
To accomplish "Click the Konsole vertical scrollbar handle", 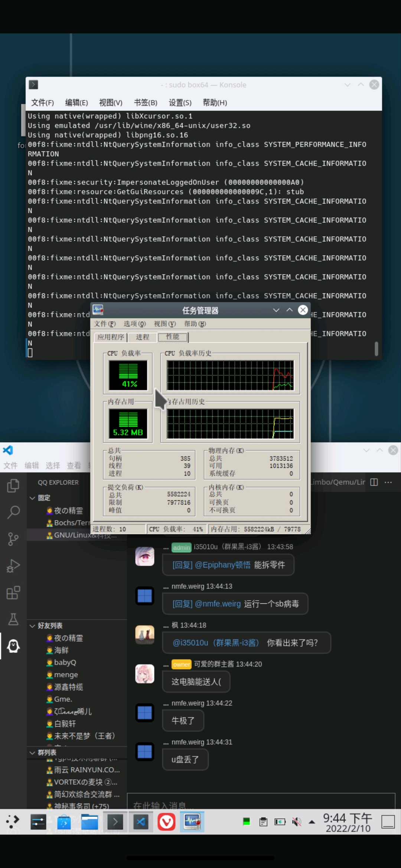I will 376,349.
